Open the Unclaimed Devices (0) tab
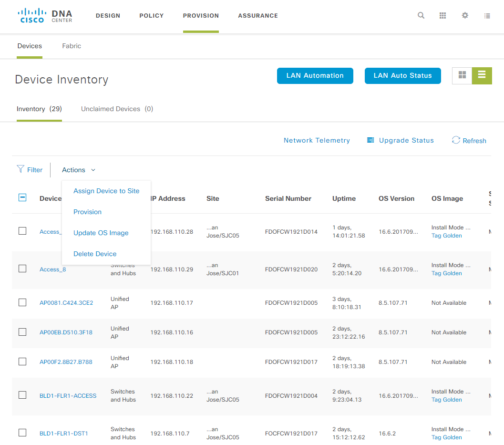 tap(117, 109)
